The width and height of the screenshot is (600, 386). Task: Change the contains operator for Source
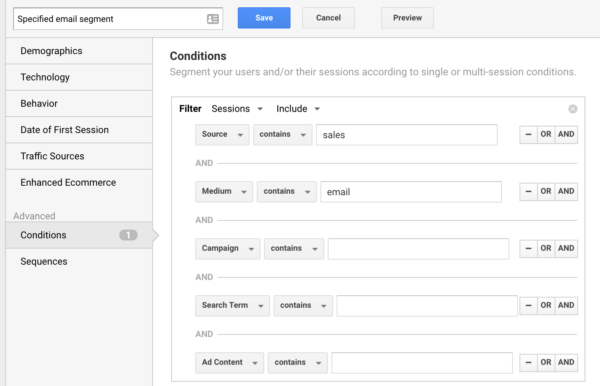pyautogui.click(x=282, y=135)
